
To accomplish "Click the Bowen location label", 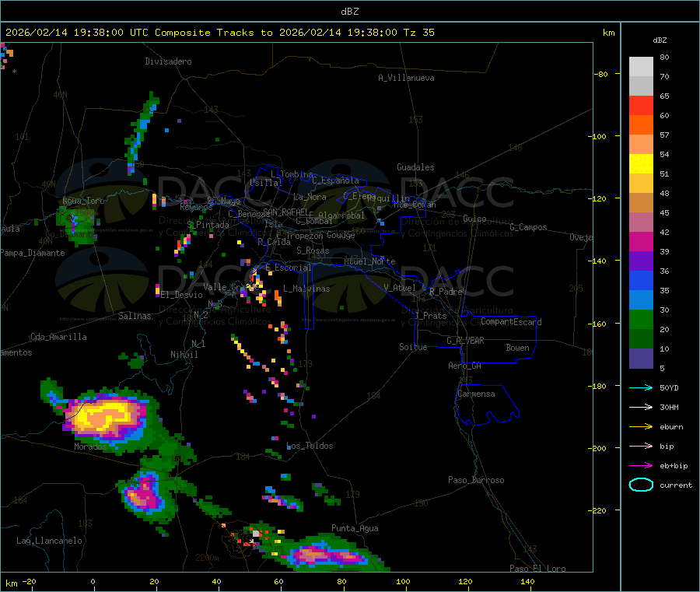I will pyautogui.click(x=517, y=348).
